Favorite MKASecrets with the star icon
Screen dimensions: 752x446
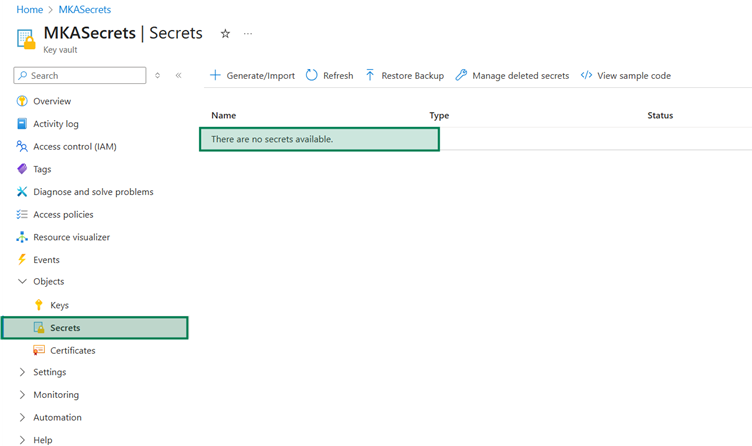click(x=225, y=33)
